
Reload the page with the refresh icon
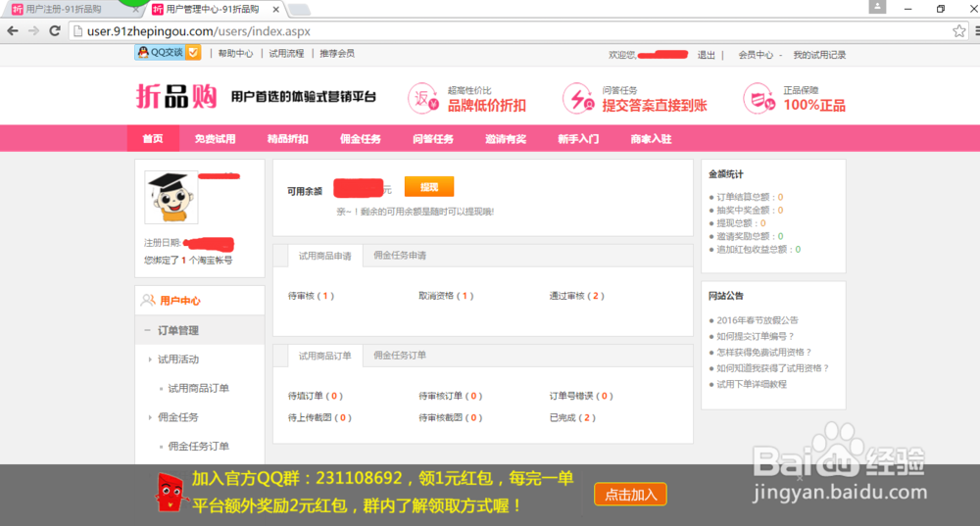point(55,30)
